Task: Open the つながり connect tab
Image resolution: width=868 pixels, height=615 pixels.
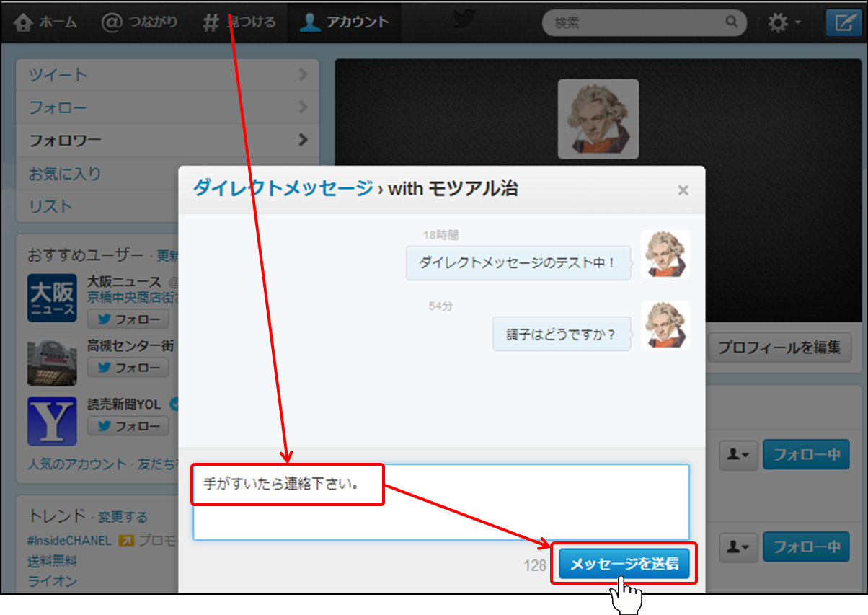Action: (139, 22)
